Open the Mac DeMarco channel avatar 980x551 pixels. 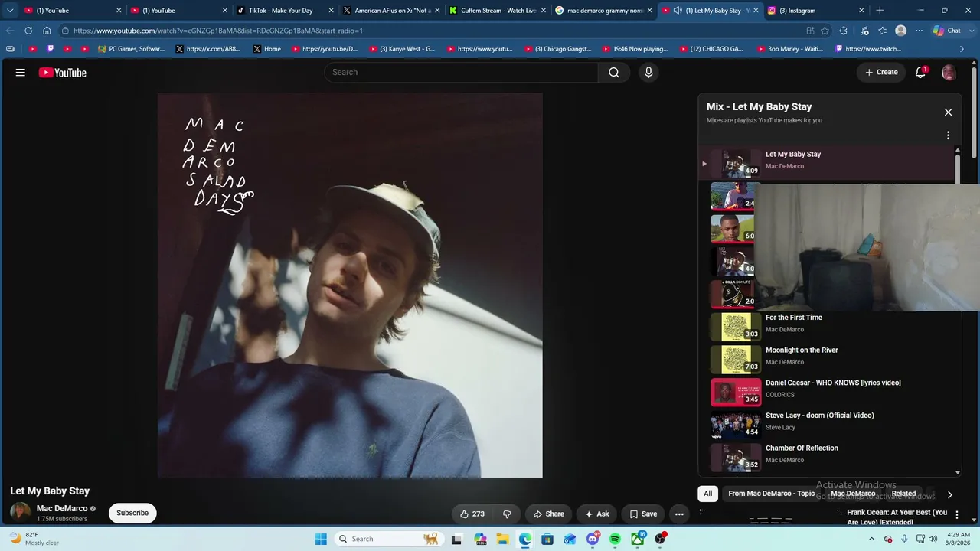point(21,513)
